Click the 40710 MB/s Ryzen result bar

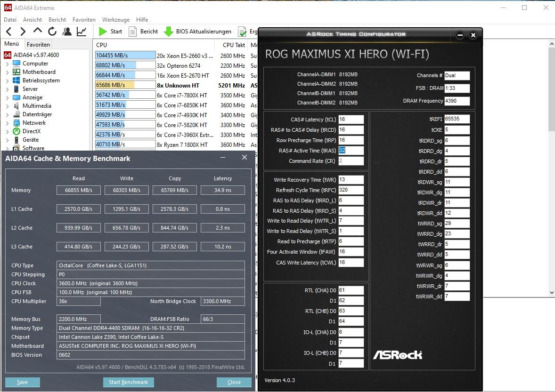pyautogui.click(x=125, y=144)
